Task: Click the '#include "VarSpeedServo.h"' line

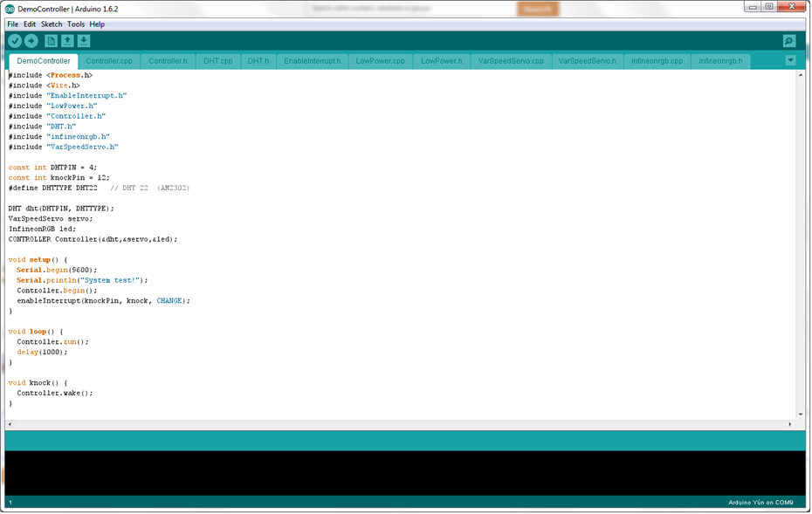Action: [63, 147]
